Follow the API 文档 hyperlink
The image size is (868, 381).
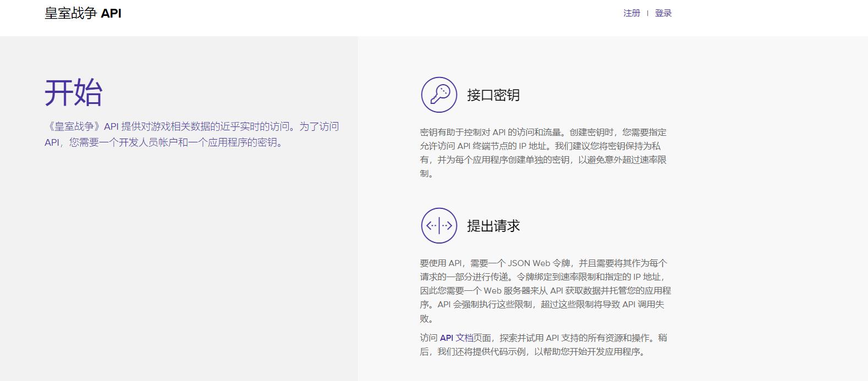coord(457,338)
